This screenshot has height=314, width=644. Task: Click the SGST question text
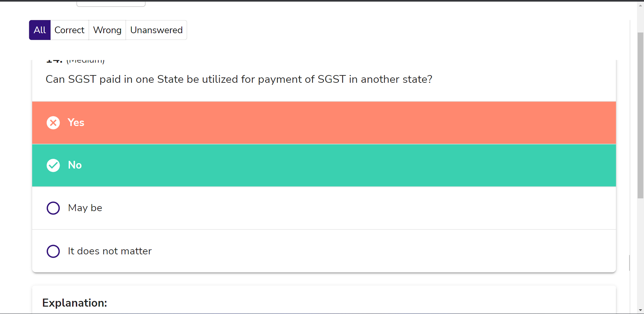(239, 79)
